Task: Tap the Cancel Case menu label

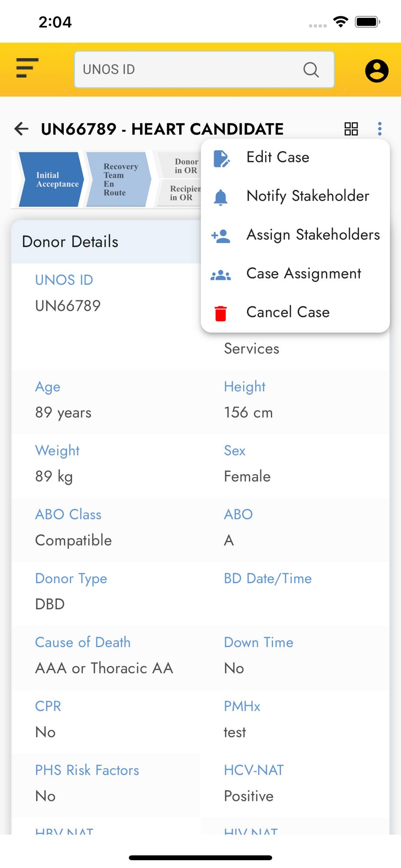Action: coord(288,312)
